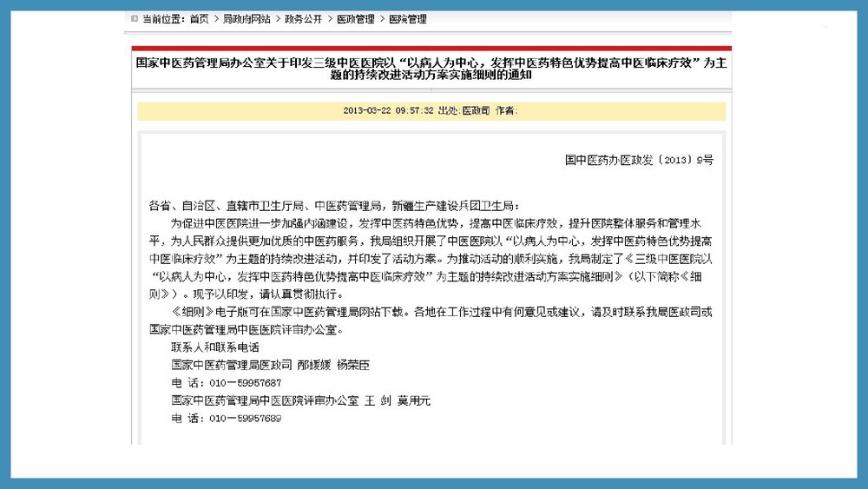868x489 pixels.
Task: Click the notice title heading text
Action: pos(431,69)
